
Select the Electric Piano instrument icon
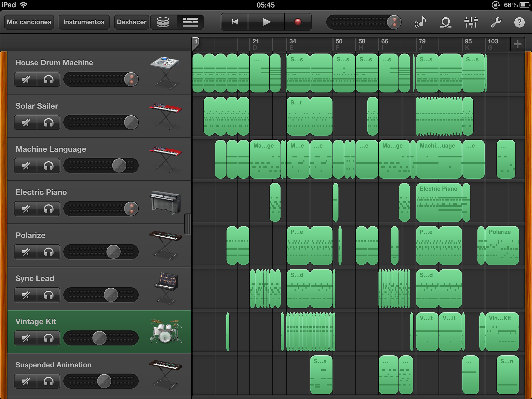coord(165,203)
